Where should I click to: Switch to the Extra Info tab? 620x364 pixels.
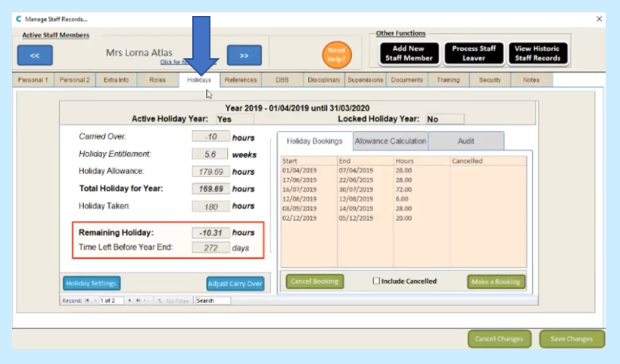(x=116, y=79)
